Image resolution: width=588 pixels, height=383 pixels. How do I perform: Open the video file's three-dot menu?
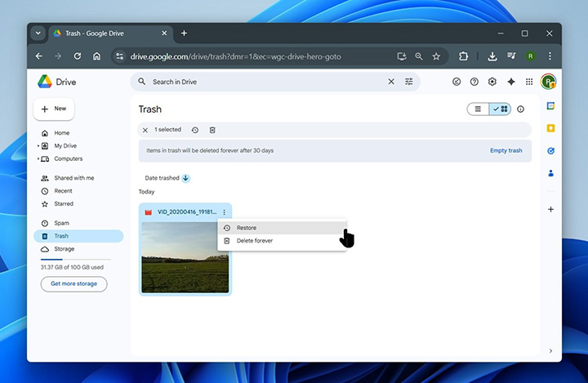[225, 212]
